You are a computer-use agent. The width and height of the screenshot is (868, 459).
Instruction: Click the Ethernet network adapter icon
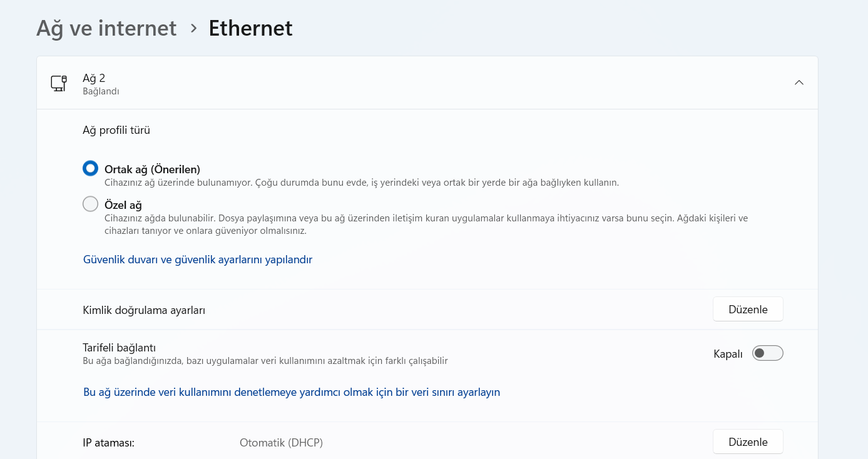[x=59, y=83]
